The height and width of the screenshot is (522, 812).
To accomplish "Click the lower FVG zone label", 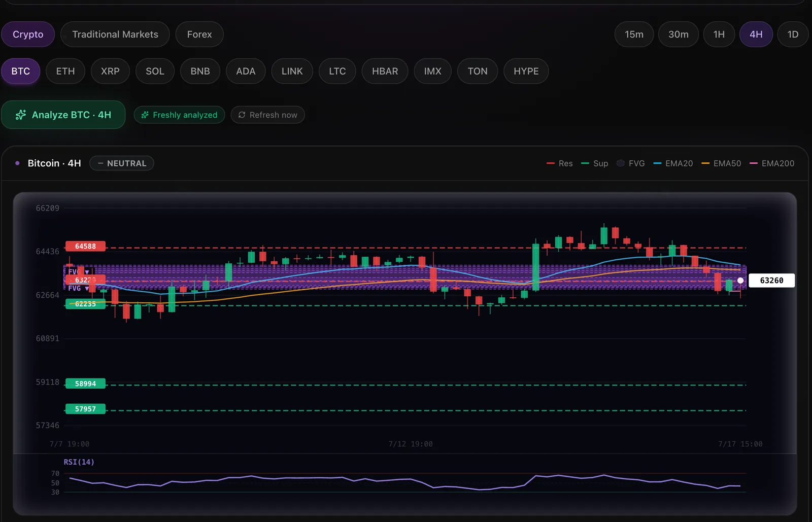I will click(x=78, y=288).
